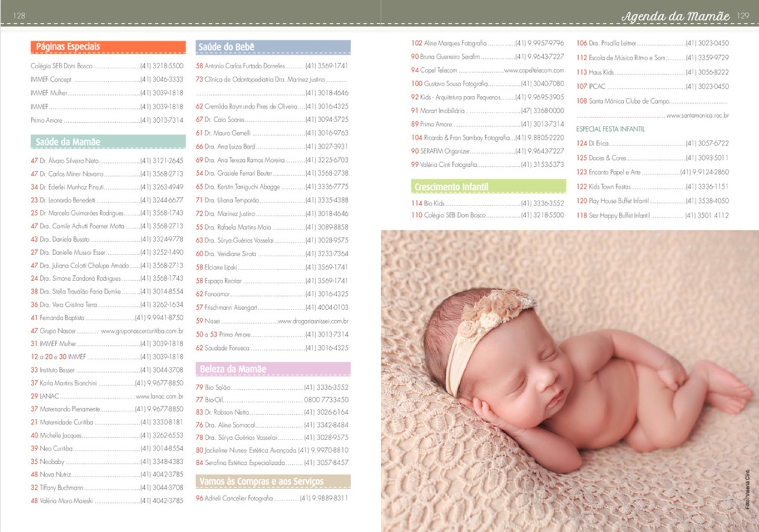The width and height of the screenshot is (759, 532).
Task: Click page number 128
Action: pyautogui.click(x=18, y=16)
